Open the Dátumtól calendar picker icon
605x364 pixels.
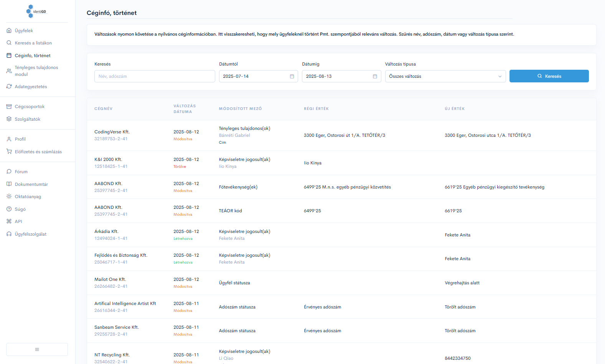pyautogui.click(x=292, y=76)
